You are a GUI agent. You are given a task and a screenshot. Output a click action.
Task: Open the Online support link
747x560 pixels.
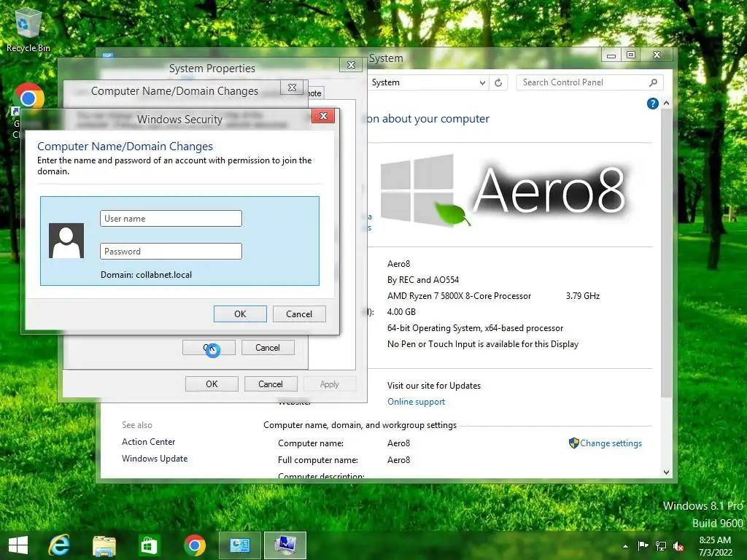pyautogui.click(x=416, y=402)
